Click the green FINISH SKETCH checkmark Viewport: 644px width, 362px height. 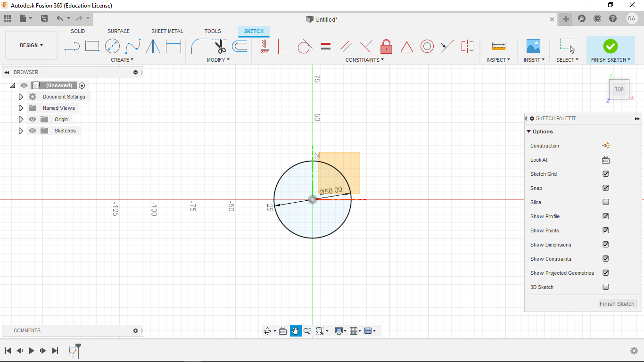point(610,46)
